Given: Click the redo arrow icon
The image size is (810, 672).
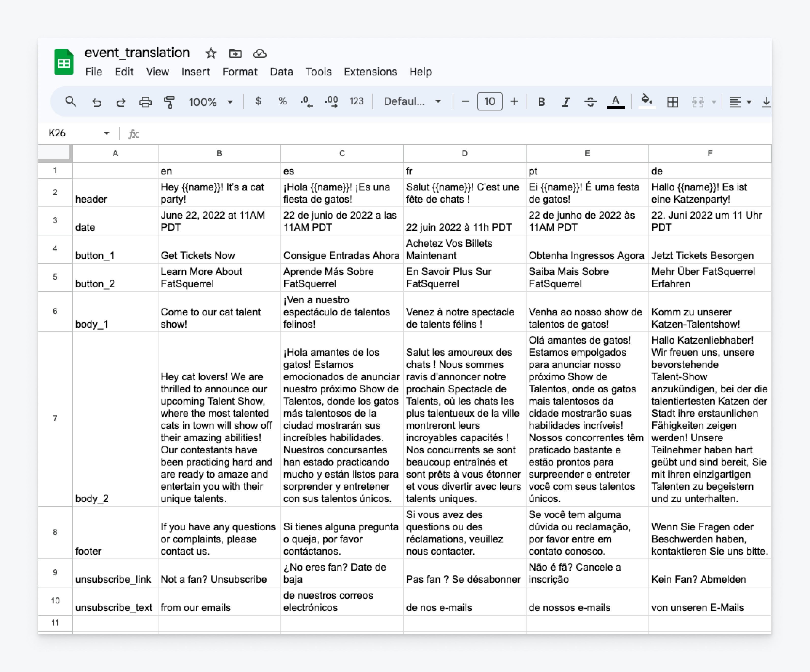Looking at the screenshot, I should 121,102.
